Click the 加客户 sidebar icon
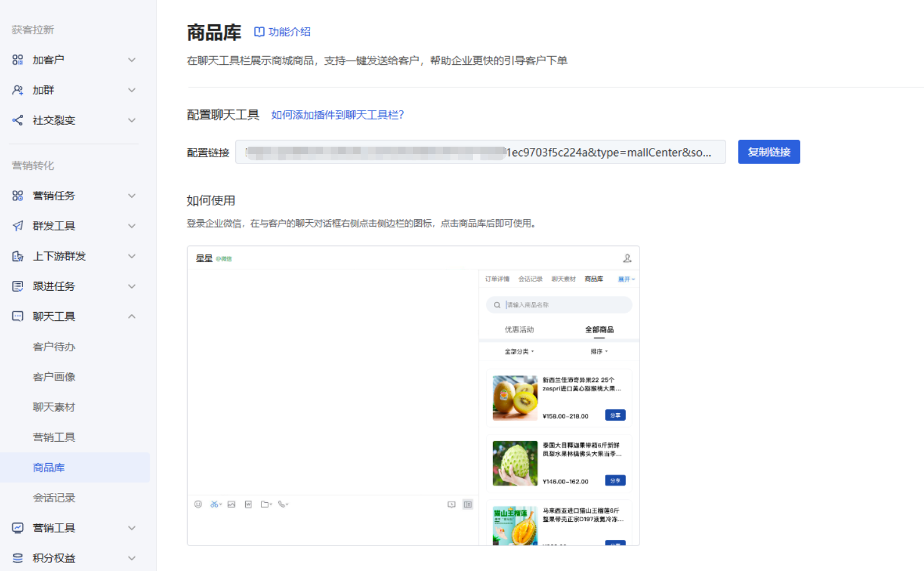The width and height of the screenshot is (924, 571). (x=17, y=60)
